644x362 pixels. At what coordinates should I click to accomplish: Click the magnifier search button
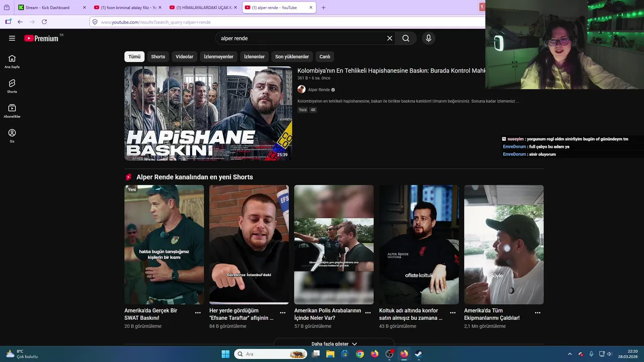click(406, 38)
